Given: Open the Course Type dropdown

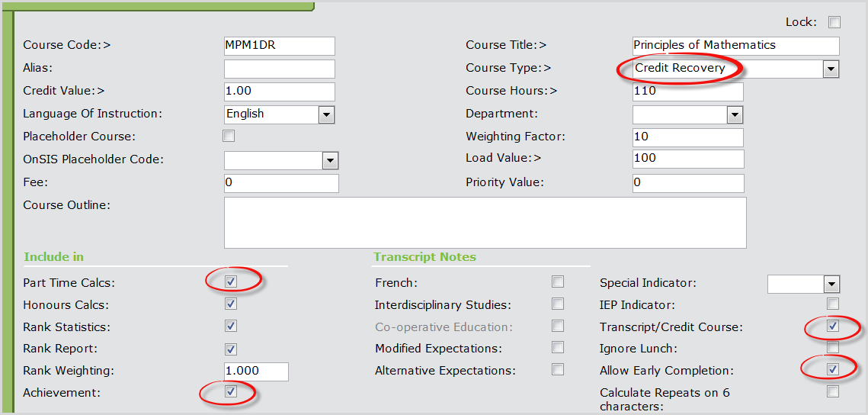Looking at the screenshot, I should pyautogui.click(x=831, y=69).
